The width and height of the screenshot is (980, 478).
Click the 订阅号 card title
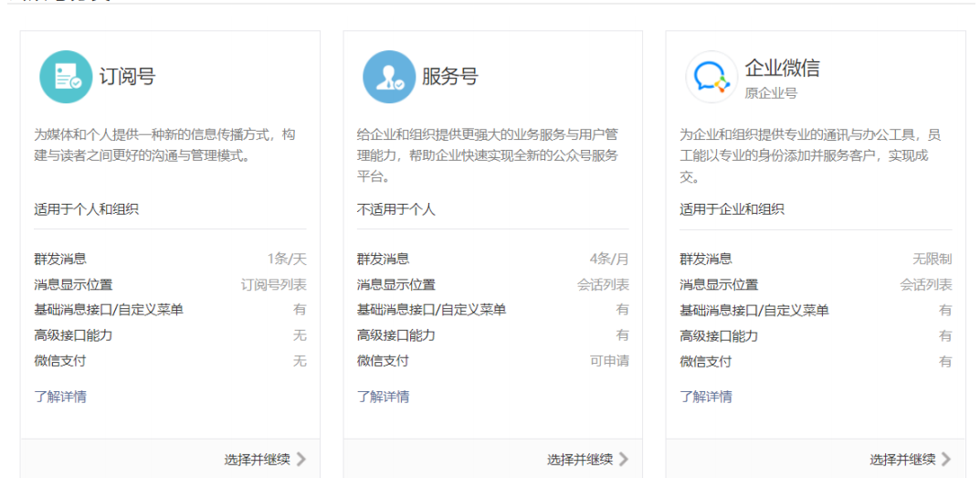[128, 77]
